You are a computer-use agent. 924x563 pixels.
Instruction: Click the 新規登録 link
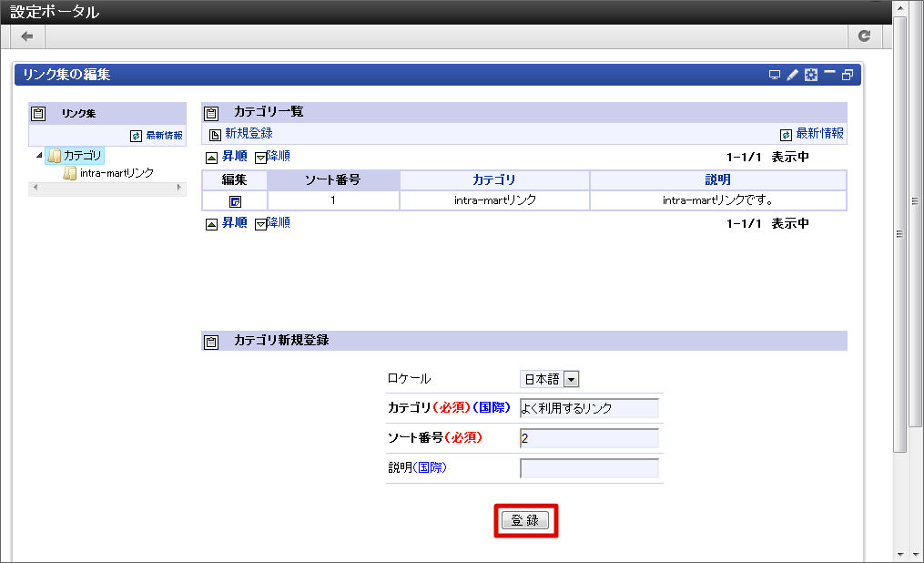point(249,134)
